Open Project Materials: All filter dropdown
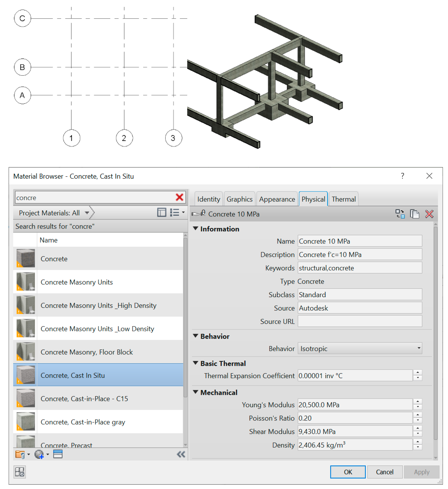The height and width of the screenshot is (489, 448). (87, 213)
